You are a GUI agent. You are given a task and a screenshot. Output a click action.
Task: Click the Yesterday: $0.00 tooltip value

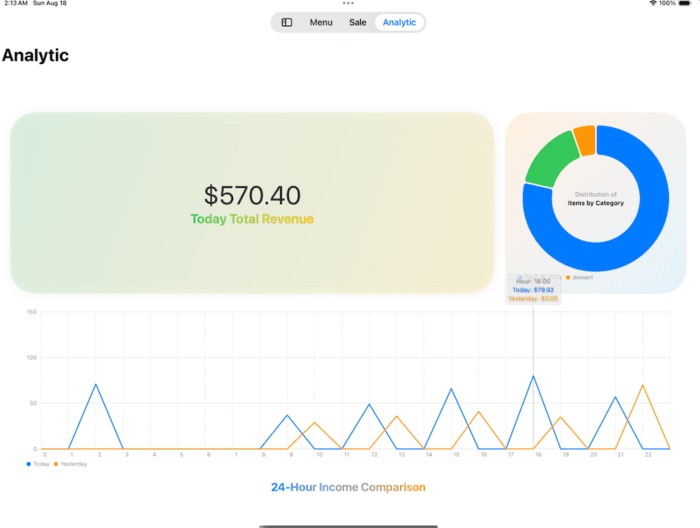tap(533, 299)
